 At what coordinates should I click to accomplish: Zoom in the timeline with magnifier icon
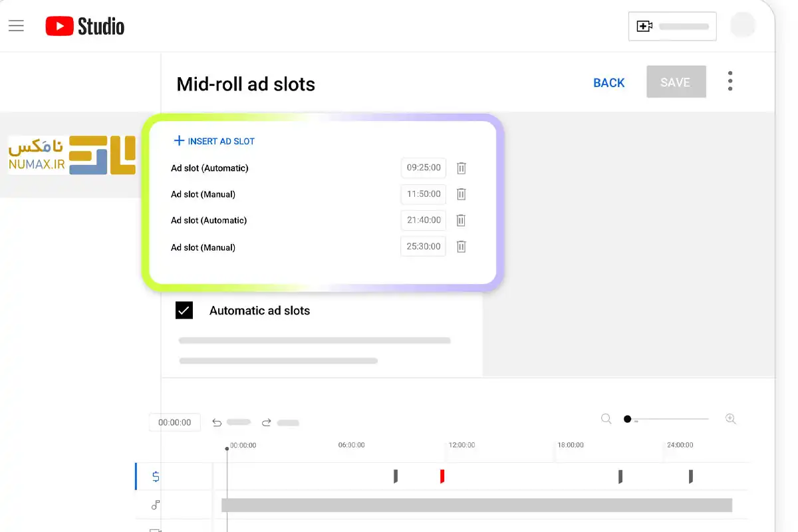click(731, 419)
